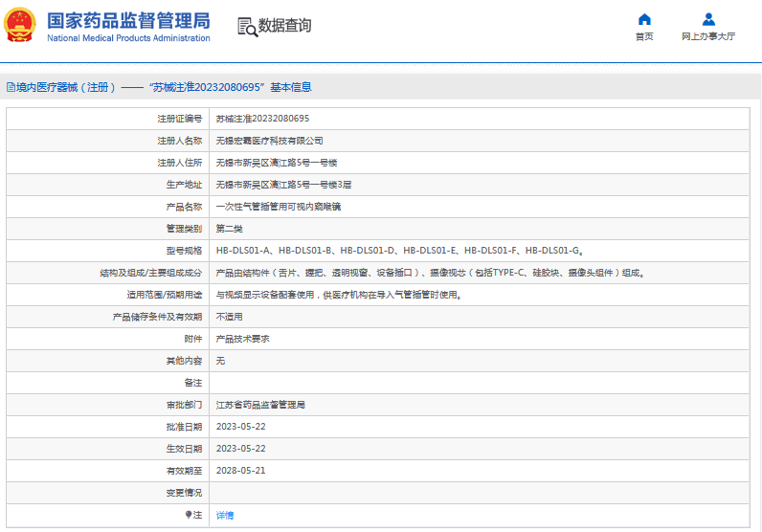Select the company name 无锡宏霸医疗科技有限公司
Viewport: 762px width, 532px height.
pos(262,141)
